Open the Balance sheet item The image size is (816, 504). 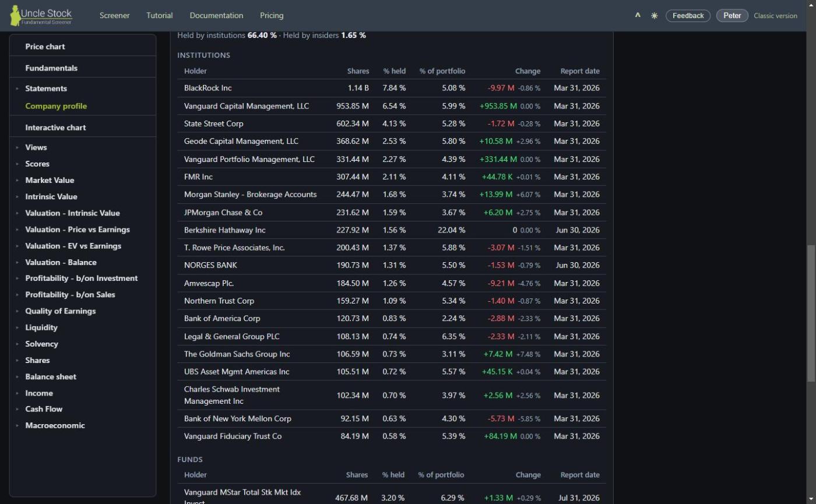[x=51, y=376]
